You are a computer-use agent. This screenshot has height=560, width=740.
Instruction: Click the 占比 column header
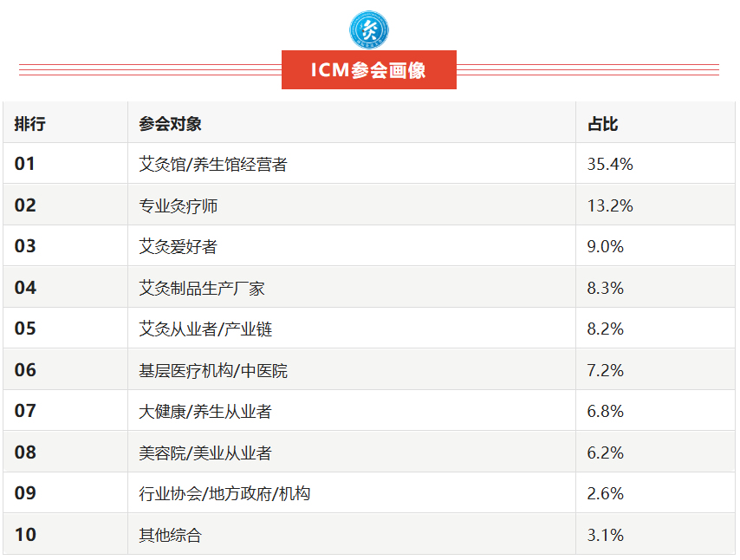point(603,124)
